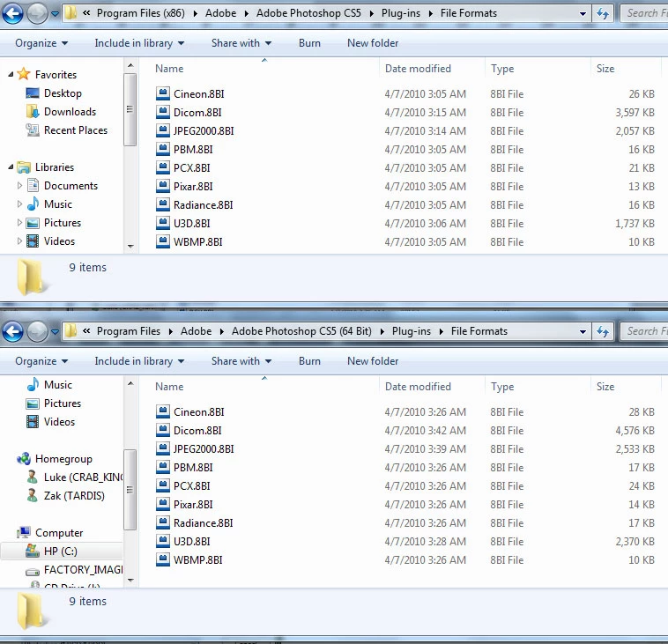
Task: Expand Music library node in top window
Action: [x=19, y=204]
